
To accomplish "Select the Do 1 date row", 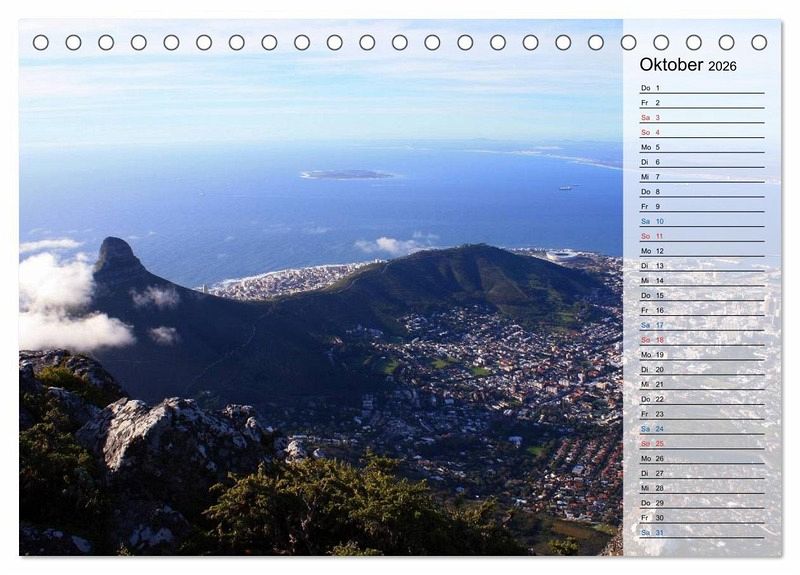I will pos(701,88).
